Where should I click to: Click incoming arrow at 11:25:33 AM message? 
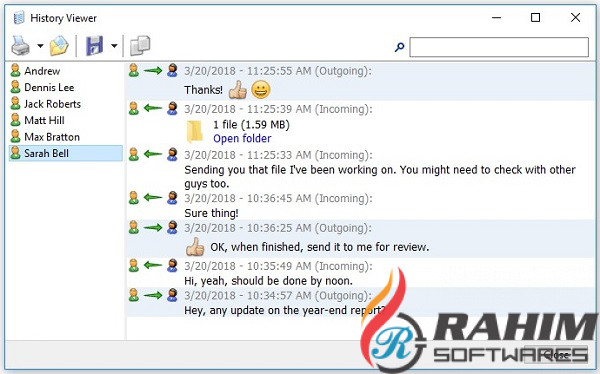click(x=153, y=154)
